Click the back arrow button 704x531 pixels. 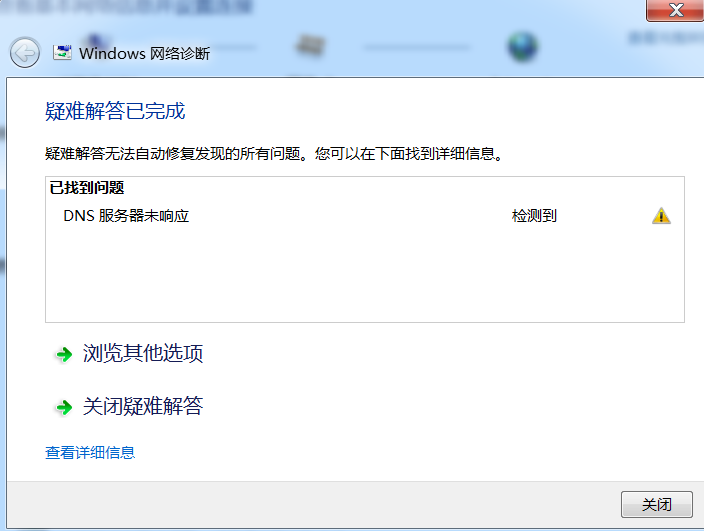[25, 53]
